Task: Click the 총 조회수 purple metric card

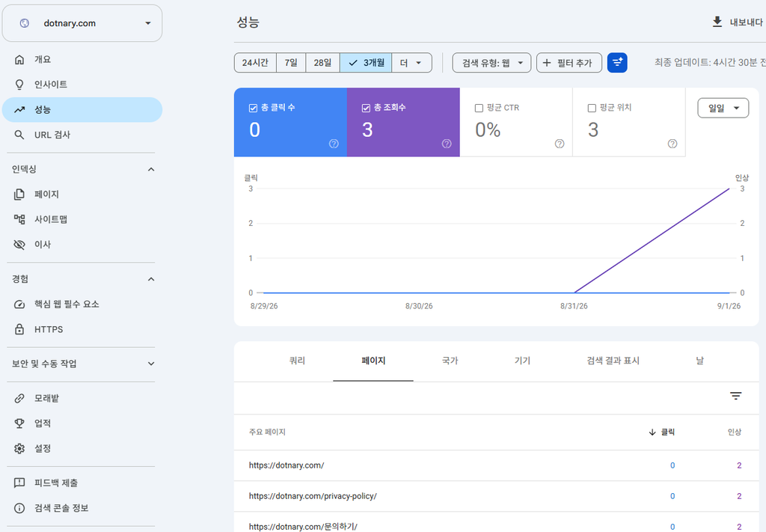Action: tap(403, 122)
